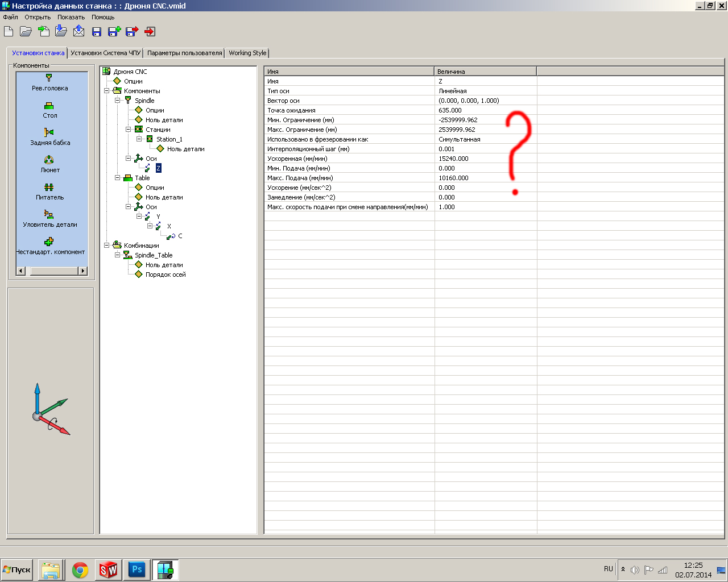
Task: Click the open folder toolbar icon
Action: tap(26, 31)
